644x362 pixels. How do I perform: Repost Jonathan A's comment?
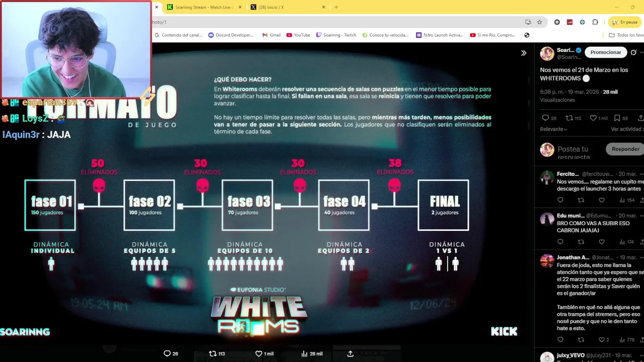(x=581, y=340)
